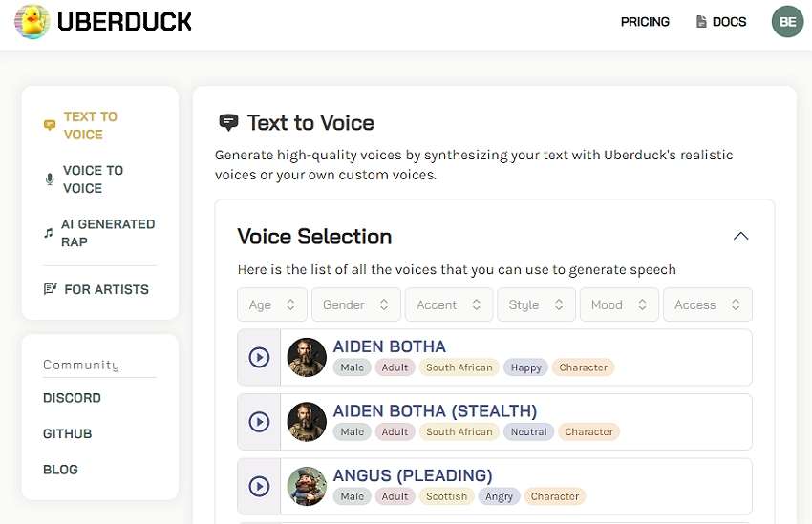This screenshot has height=524, width=812.
Task: Play the Aiden Botha voice preview
Action: point(259,357)
